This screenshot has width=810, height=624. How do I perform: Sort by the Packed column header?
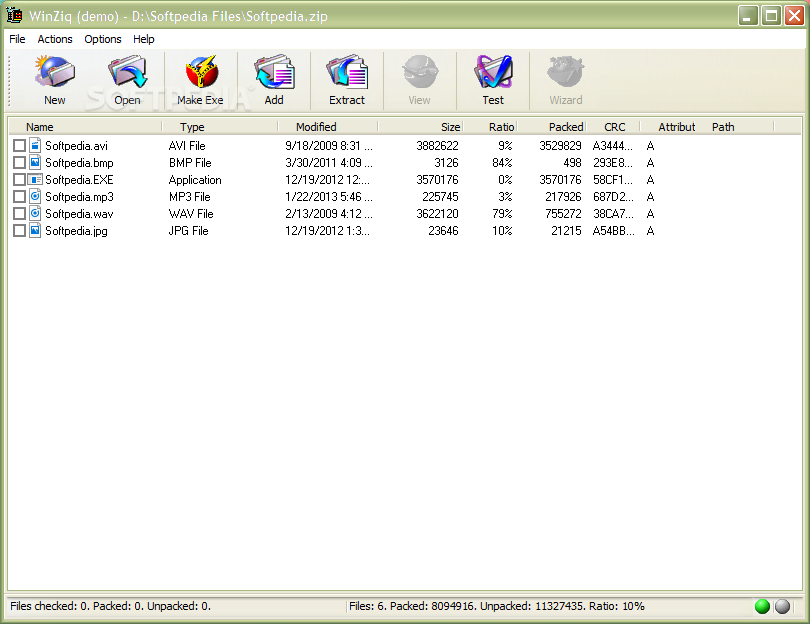tap(551, 127)
